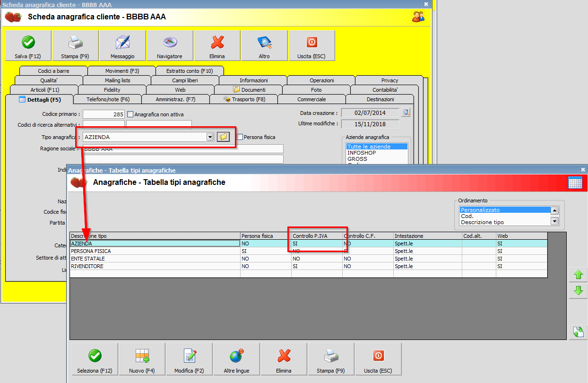The image size is (588, 383).
Task: Click Salva (F12) in client card toolbar
Action: [28, 46]
